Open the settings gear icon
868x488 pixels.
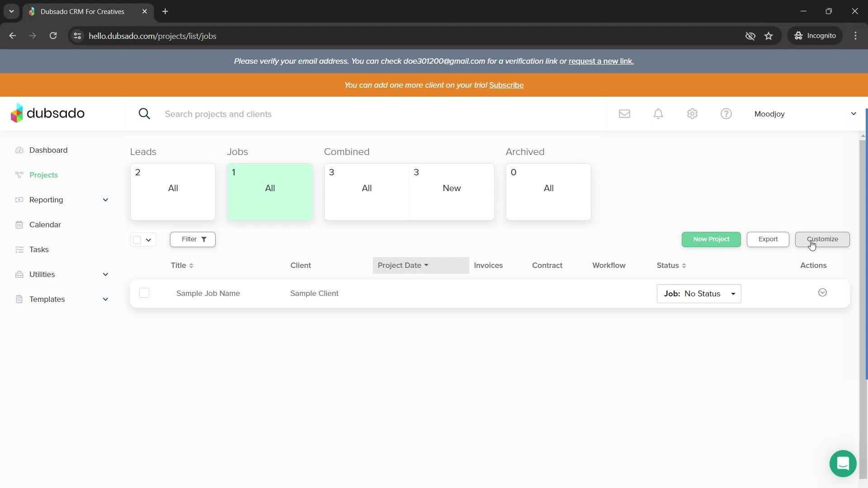(x=692, y=114)
